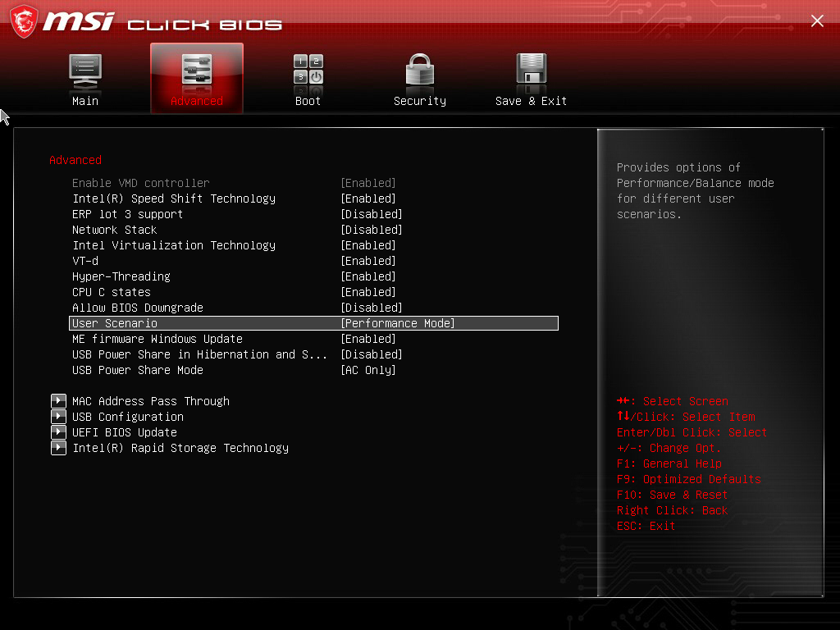840x630 pixels.
Task: Expand arrow icon beside MAC Address Pass Through
Action: [x=58, y=400]
